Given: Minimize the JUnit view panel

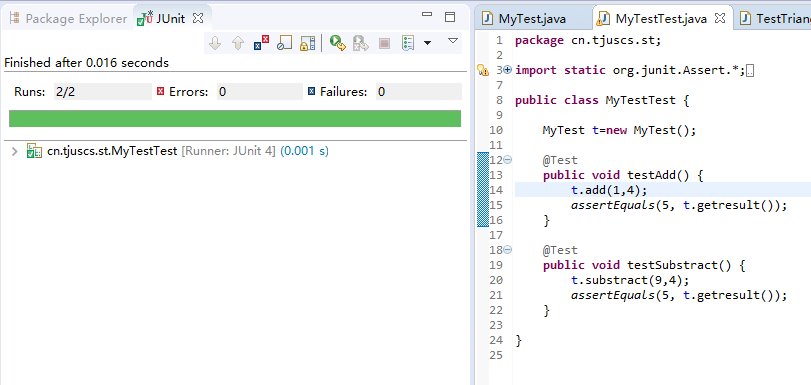Looking at the screenshot, I should click(427, 15).
